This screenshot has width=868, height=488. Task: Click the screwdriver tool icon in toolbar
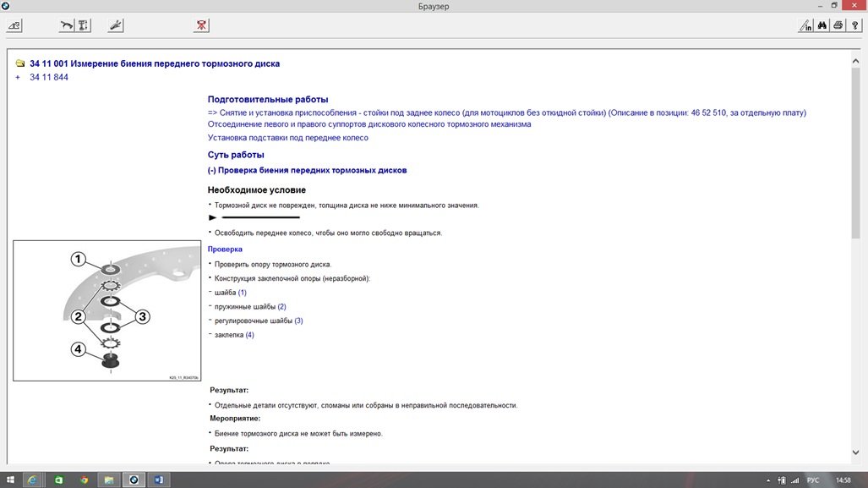point(117,25)
